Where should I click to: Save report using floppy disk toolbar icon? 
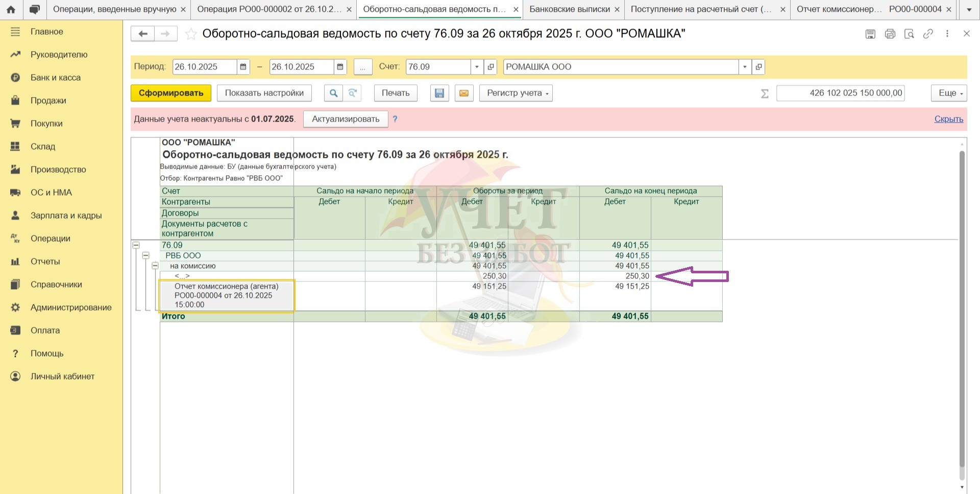pos(439,93)
